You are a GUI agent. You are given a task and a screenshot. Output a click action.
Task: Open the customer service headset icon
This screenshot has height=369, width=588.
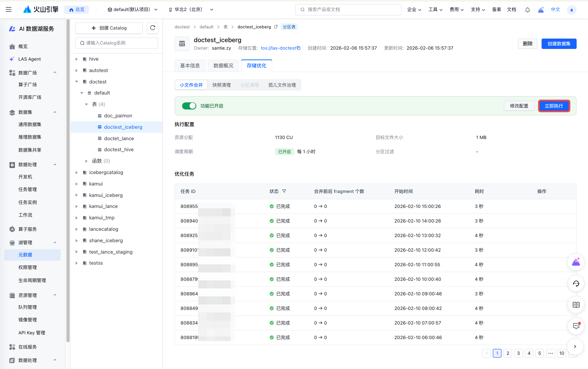pyautogui.click(x=576, y=284)
